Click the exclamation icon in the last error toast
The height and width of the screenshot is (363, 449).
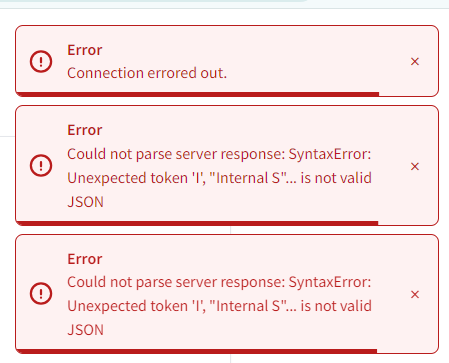[x=41, y=294]
